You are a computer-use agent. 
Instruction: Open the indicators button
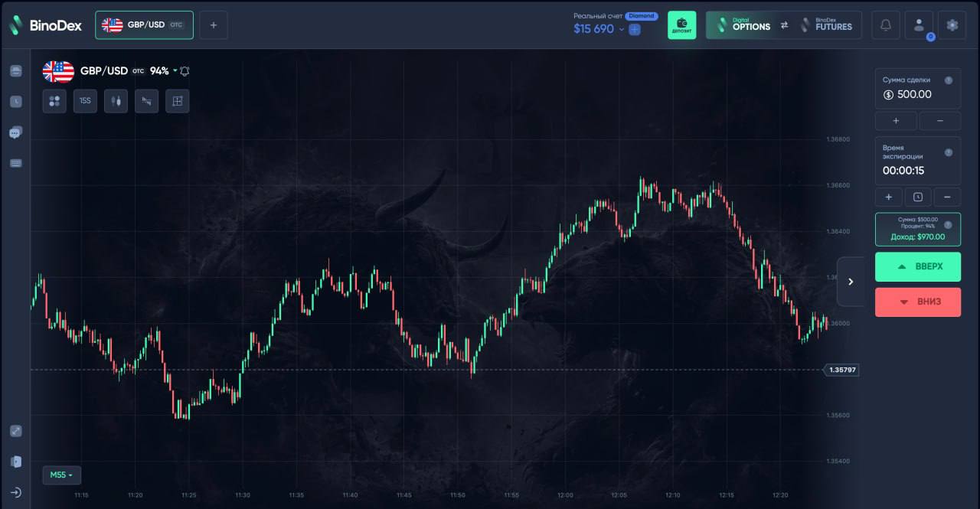pos(147,101)
